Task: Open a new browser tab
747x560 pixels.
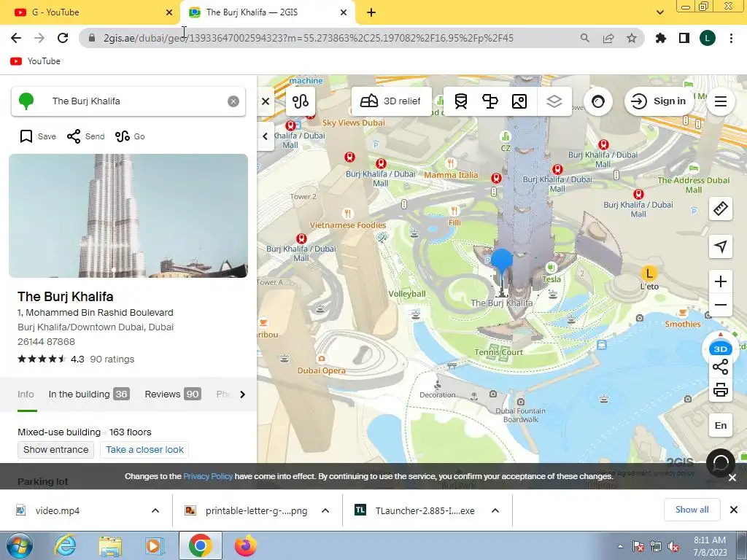Action: tap(371, 13)
